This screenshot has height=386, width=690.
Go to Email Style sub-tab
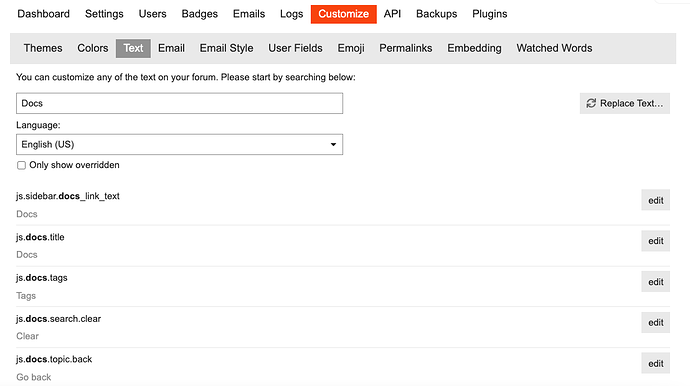coord(227,48)
